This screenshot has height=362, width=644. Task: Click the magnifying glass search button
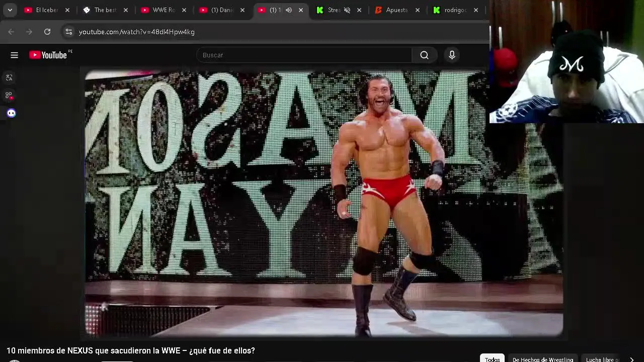click(x=425, y=55)
